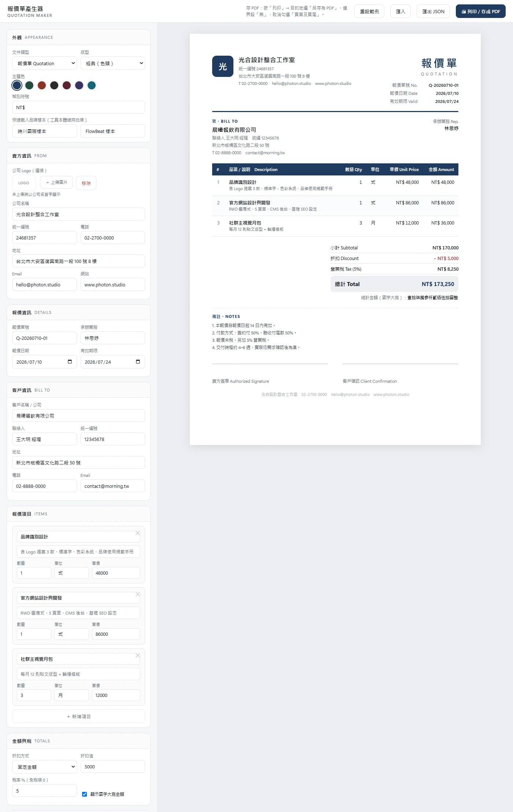
Task: Toggle 顯示國字大寫金額 checkbox
Action: 84,794
